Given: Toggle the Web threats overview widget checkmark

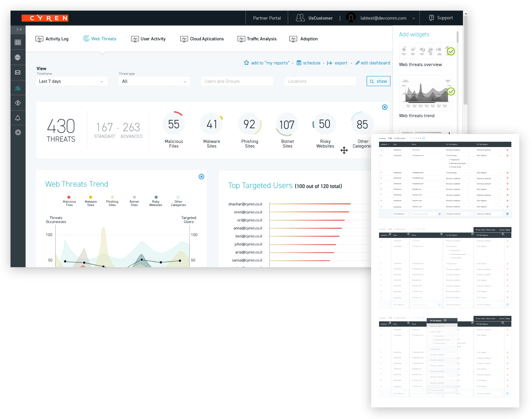Looking at the screenshot, I should tap(451, 51).
